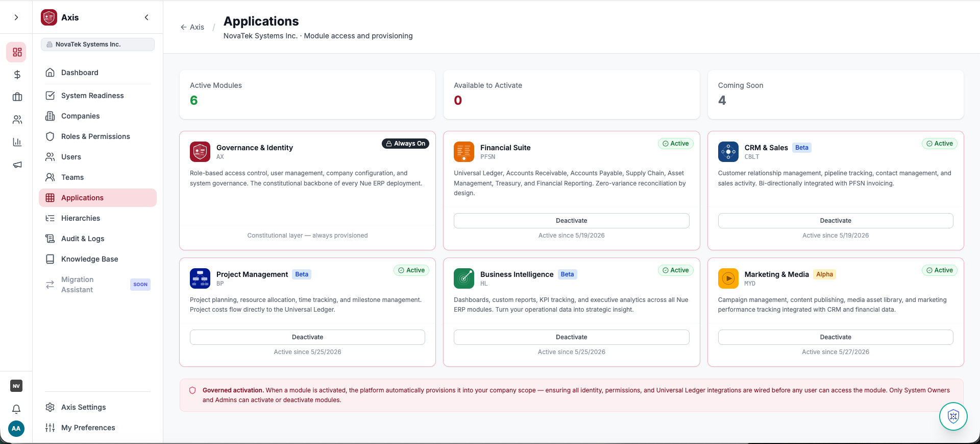Open the megaphone rail icon
This screenshot has height=444, width=980.
(17, 165)
